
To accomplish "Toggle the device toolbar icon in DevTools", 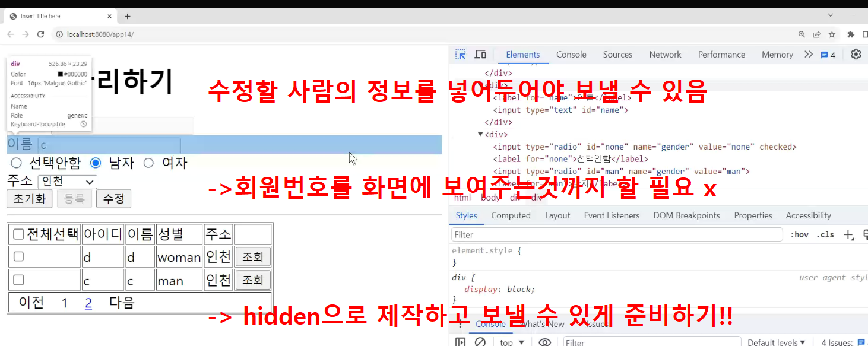I will (480, 55).
